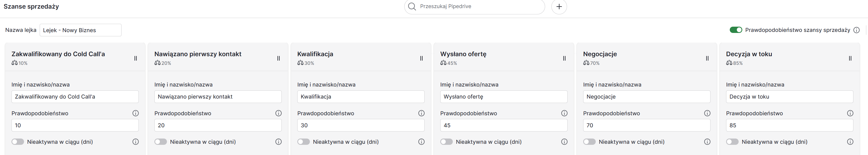Open Nieaktywna info icon in Zakwalifikowany column
The height and width of the screenshot is (155, 868).
click(x=135, y=142)
